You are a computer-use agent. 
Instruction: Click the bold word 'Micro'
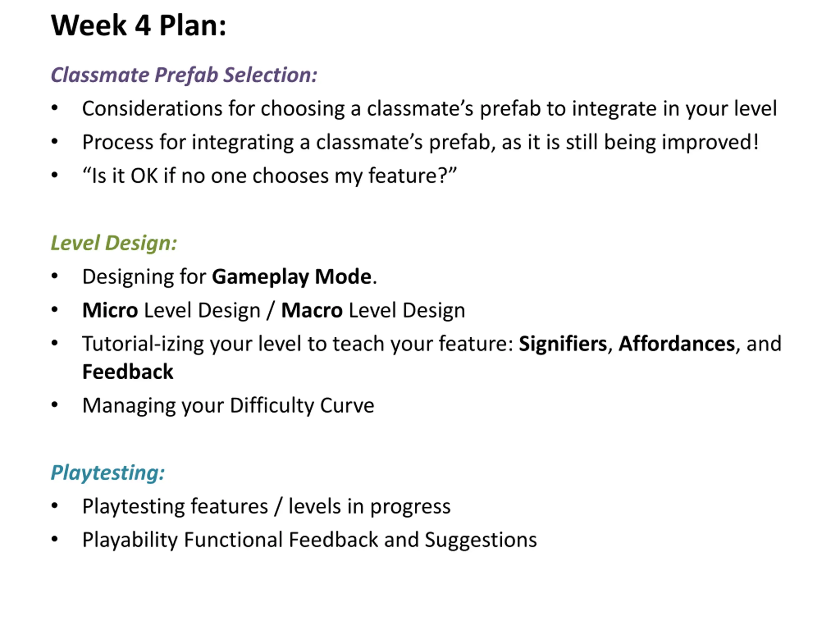tap(110, 310)
